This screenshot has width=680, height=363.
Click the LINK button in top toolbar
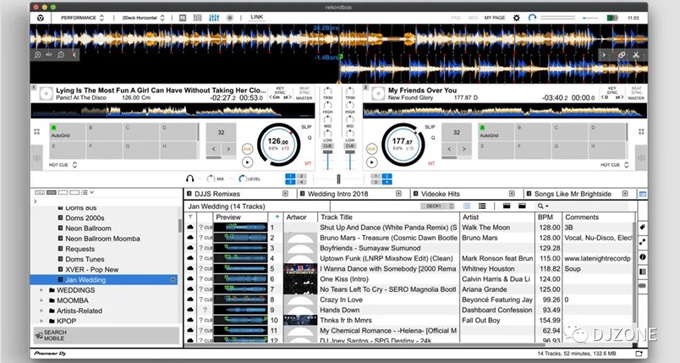257,17
